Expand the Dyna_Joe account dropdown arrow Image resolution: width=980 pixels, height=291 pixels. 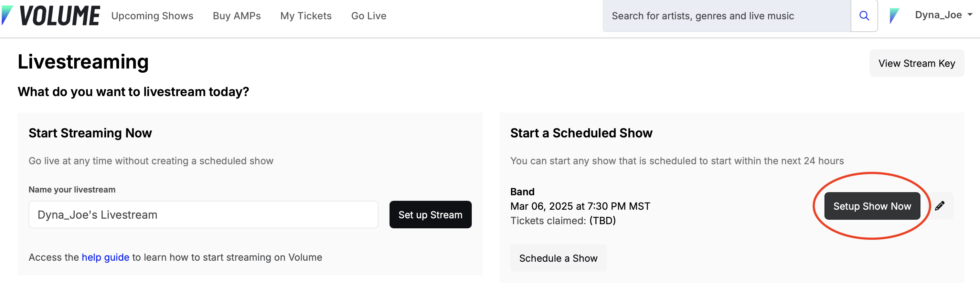(x=970, y=14)
